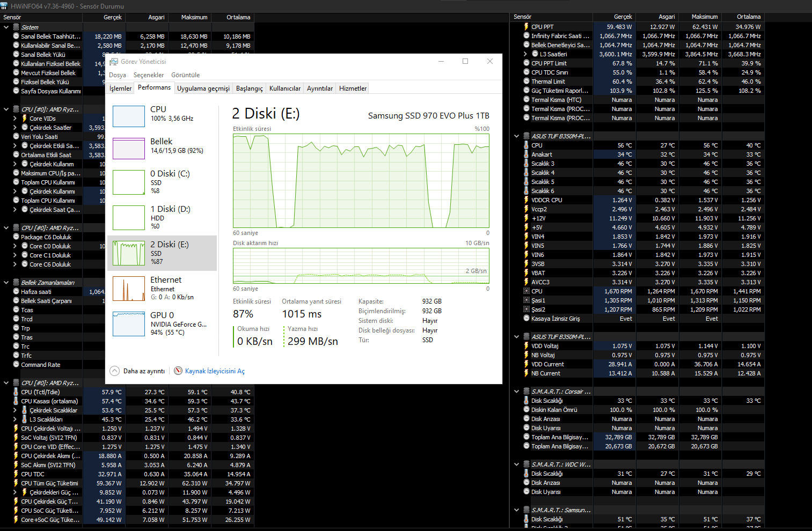812x531 pixels.
Task: Switch to the Uygulama geçmişi tab
Action: (x=203, y=88)
